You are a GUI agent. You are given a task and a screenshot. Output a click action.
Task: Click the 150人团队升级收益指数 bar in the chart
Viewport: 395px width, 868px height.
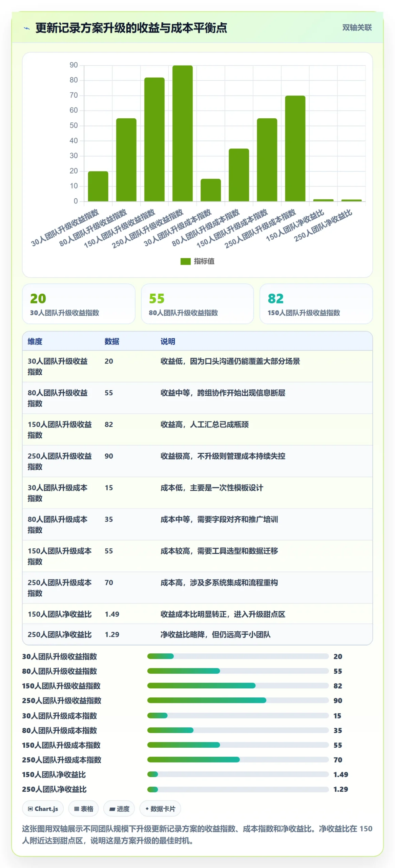point(154,139)
